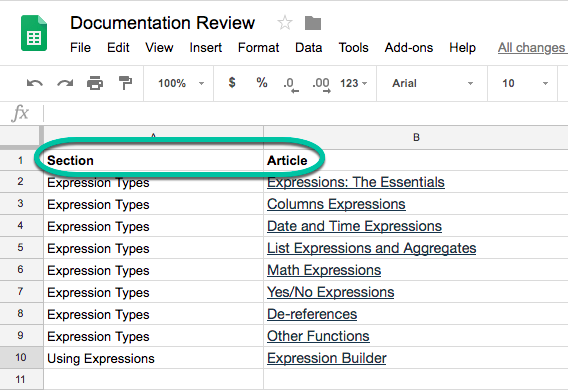The width and height of the screenshot is (568, 390).
Task: Open the move-to-folder icon
Action: [x=313, y=23]
